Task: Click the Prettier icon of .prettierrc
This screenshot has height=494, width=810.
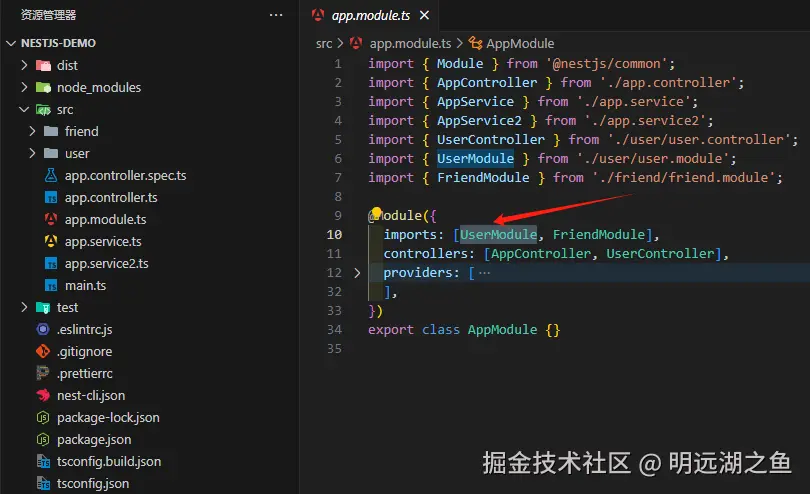Action: 43,373
